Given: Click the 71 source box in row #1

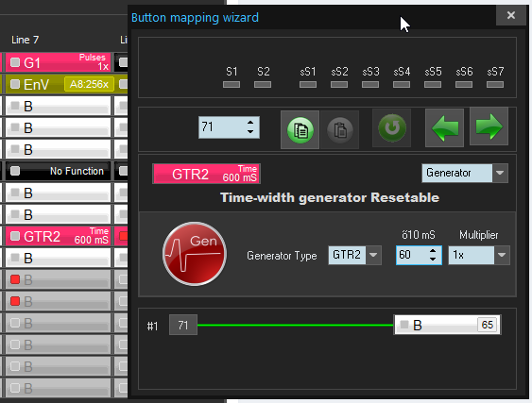Looking at the screenshot, I should pos(183,325).
